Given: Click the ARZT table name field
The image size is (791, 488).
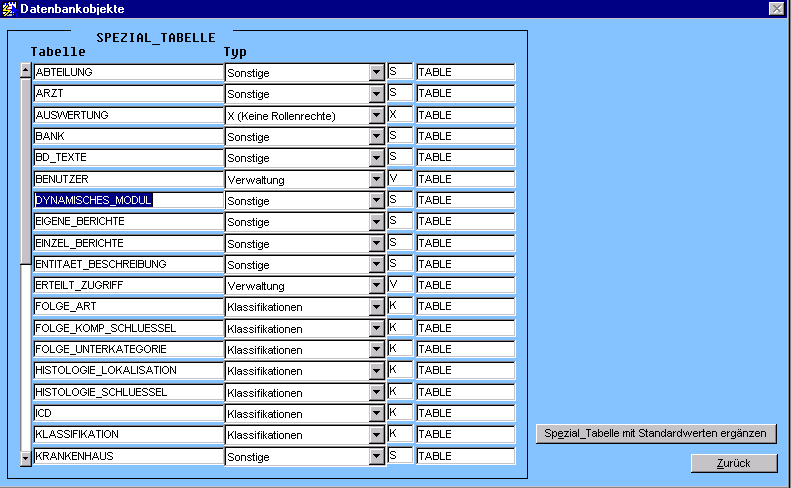Looking at the screenshot, I should coord(127,93).
